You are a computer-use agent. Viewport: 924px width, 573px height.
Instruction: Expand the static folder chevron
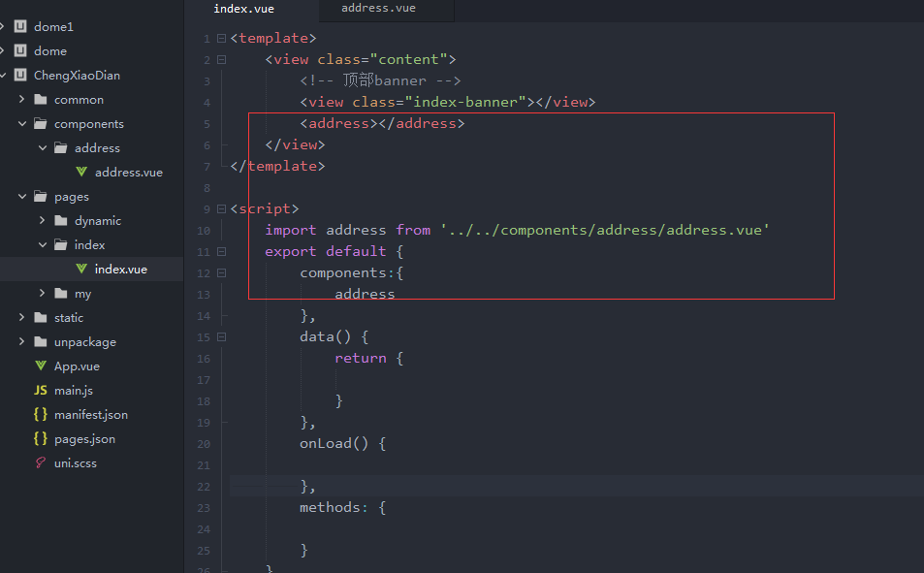pyautogui.click(x=21, y=317)
